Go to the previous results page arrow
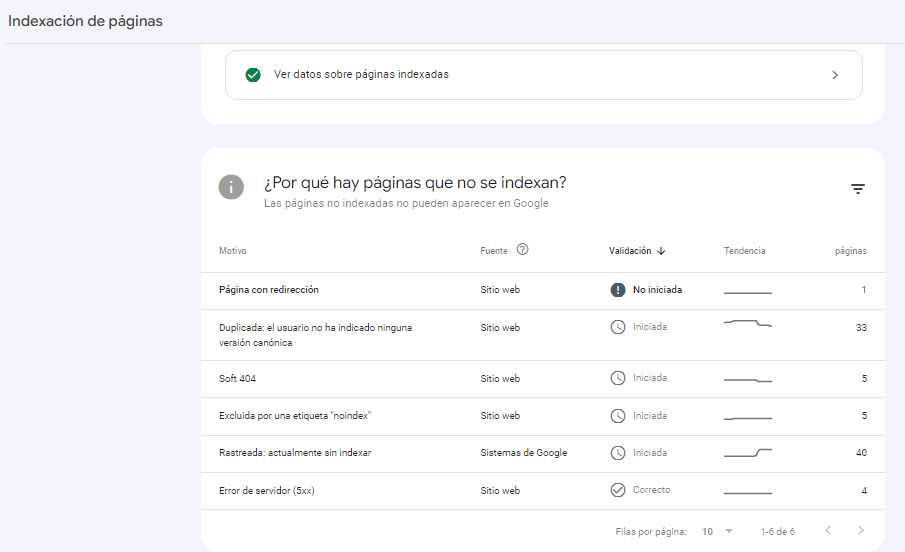This screenshot has height=552, width=905. pyautogui.click(x=828, y=530)
